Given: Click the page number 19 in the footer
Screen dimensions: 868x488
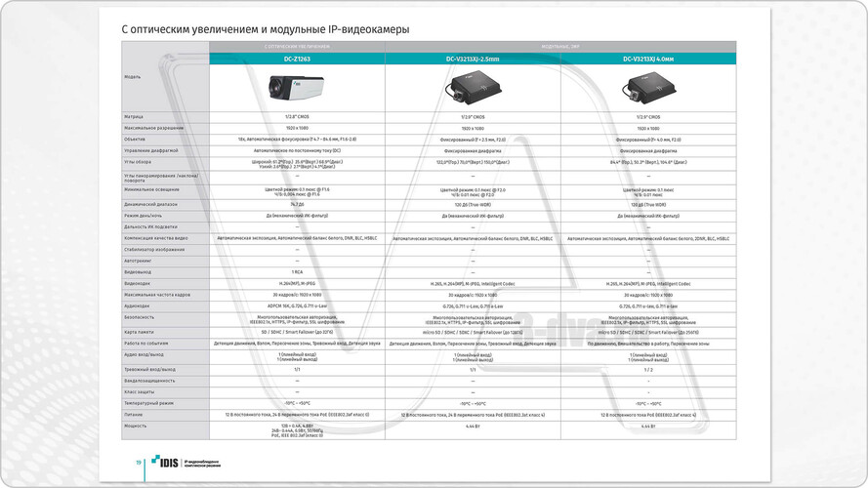Looking at the screenshot, I should click(139, 463).
